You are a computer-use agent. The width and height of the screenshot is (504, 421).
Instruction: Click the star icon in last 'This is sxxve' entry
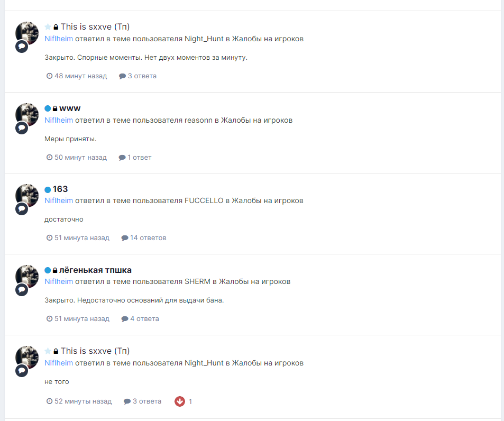pyautogui.click(x=48, y=351)
